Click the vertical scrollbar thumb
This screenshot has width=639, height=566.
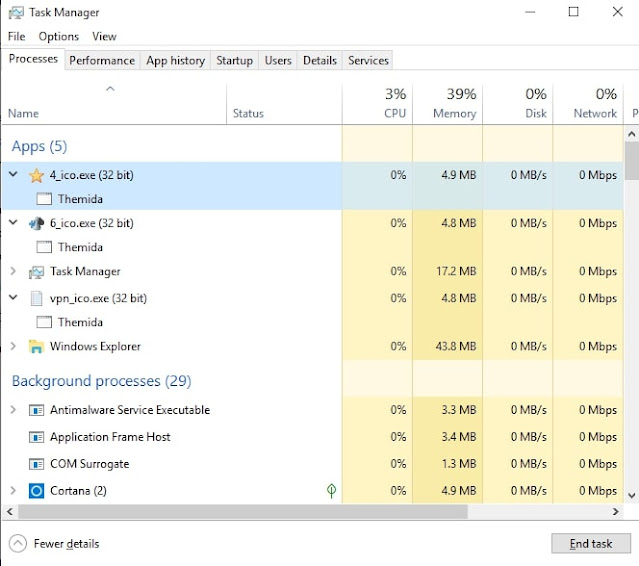(x=632, y=161)
